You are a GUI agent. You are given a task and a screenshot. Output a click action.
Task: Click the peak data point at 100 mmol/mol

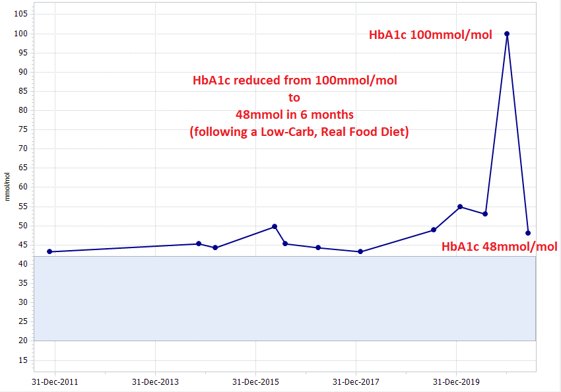pyautogui.click(x=507, y=34)
